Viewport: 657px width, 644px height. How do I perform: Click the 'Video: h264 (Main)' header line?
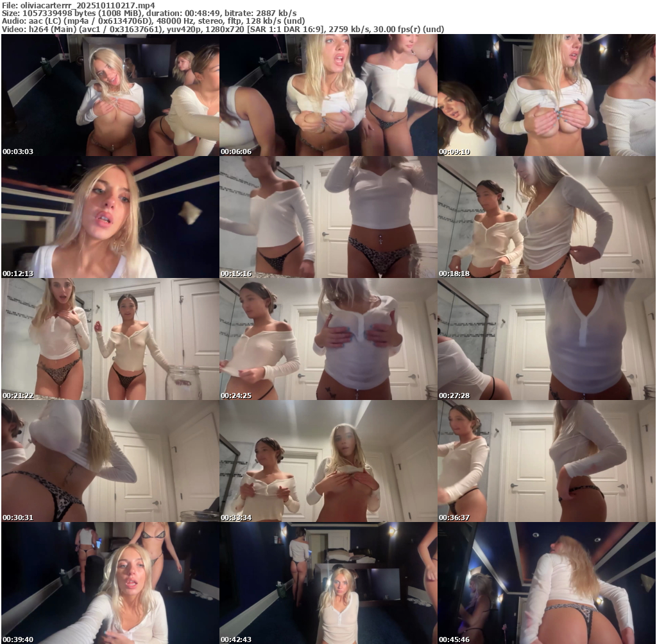pyautogui.click(x=223, y=29)
